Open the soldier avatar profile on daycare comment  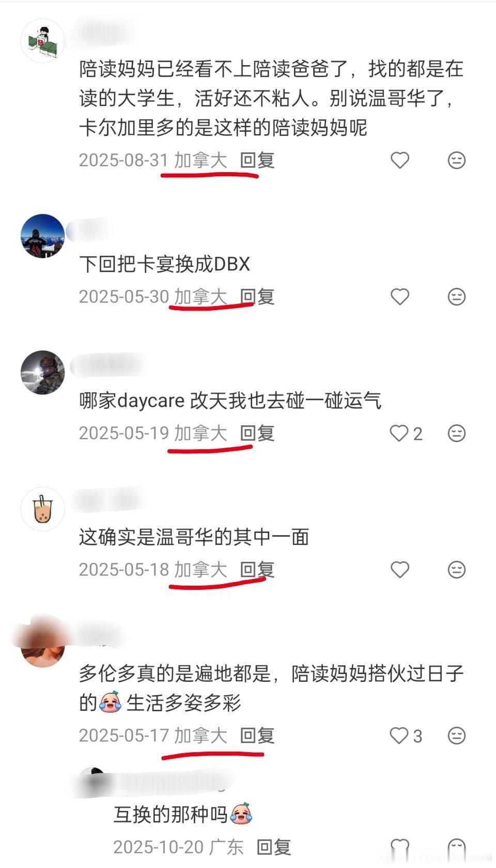click(42, 372)
